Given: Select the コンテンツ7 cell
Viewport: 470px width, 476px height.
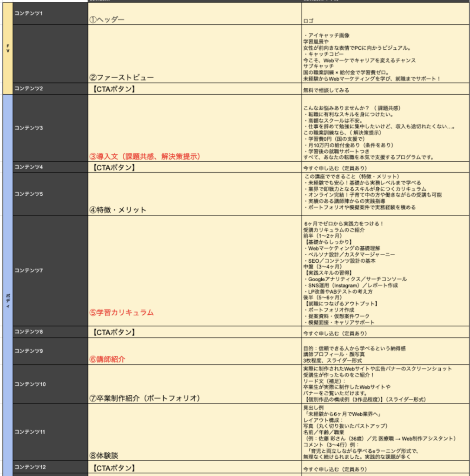Looking at the screenshot, I should coord(50,271).
